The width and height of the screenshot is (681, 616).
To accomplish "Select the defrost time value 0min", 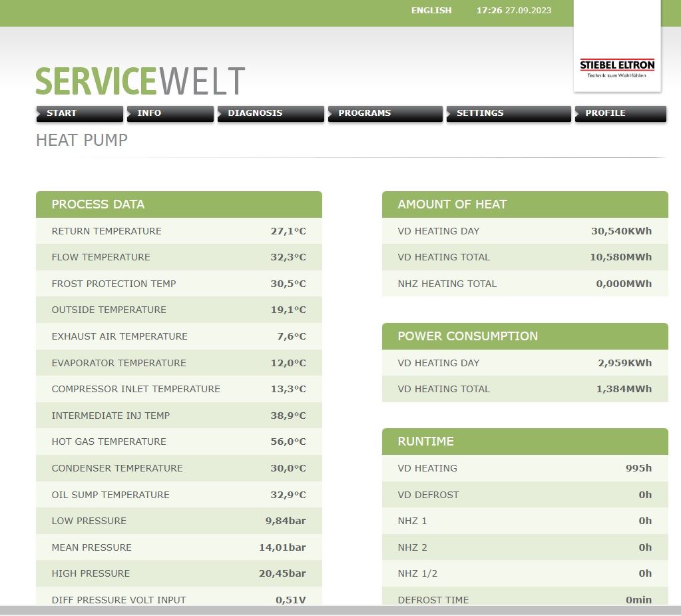I will (x=639, y=600).
